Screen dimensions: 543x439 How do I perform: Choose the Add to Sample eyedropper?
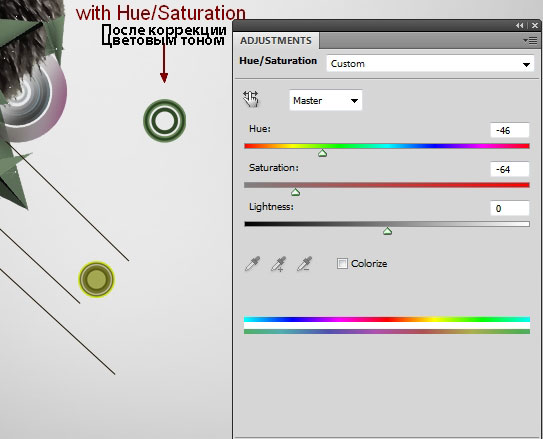click(278, 264)
